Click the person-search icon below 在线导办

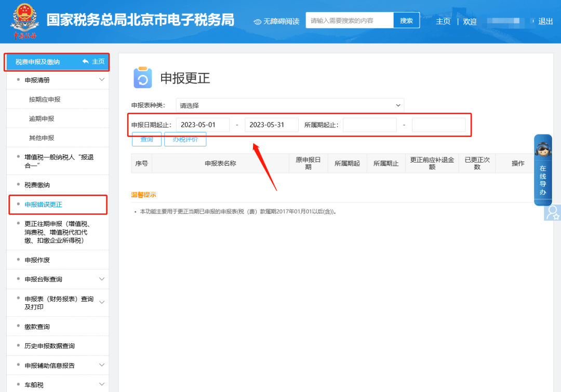point(552,213)
